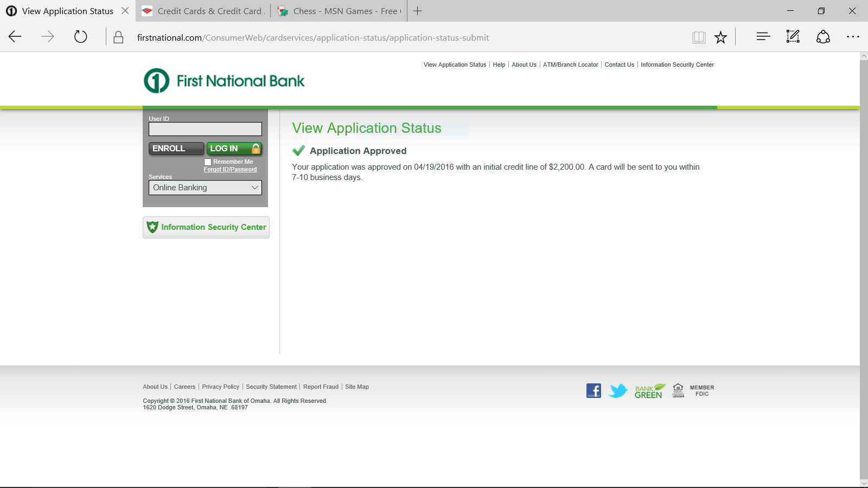Open the Report Fraud footer link
The height and width of the screenshot is (488, 868).
click(321, 387)
